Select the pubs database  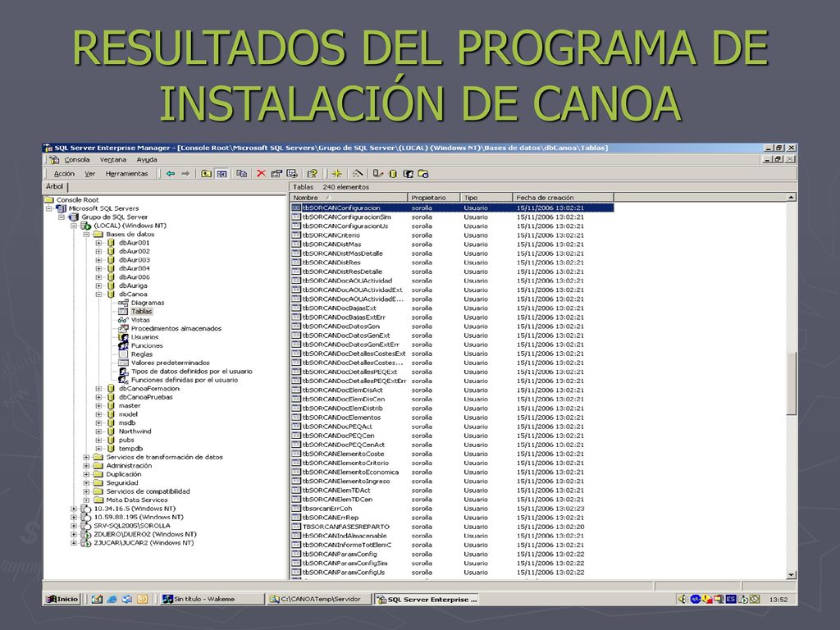pos(126,440)
